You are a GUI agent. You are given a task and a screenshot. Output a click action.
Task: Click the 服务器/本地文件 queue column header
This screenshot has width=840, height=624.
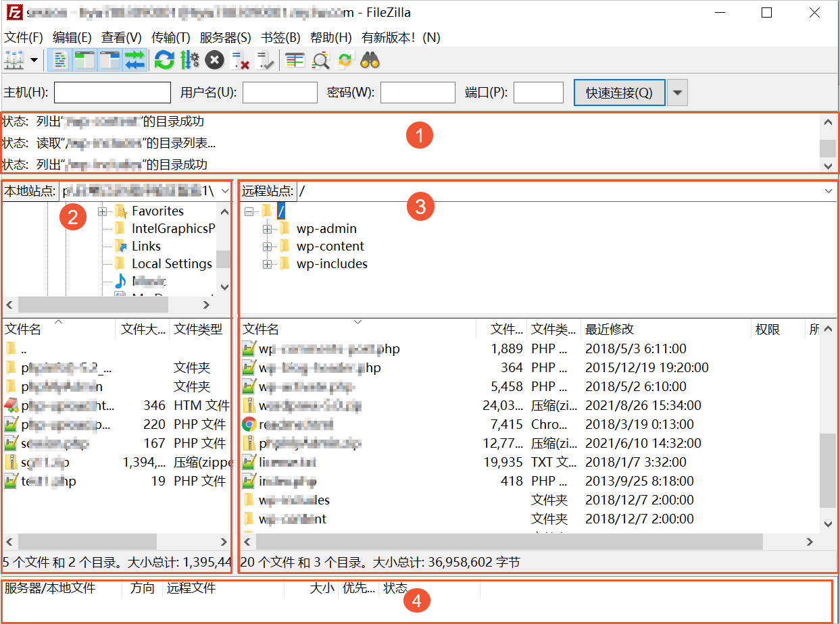tap(63, 588)
